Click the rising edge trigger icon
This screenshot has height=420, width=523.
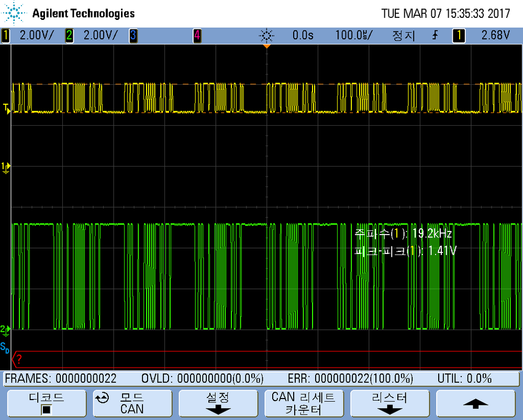(x=435, y=35)
